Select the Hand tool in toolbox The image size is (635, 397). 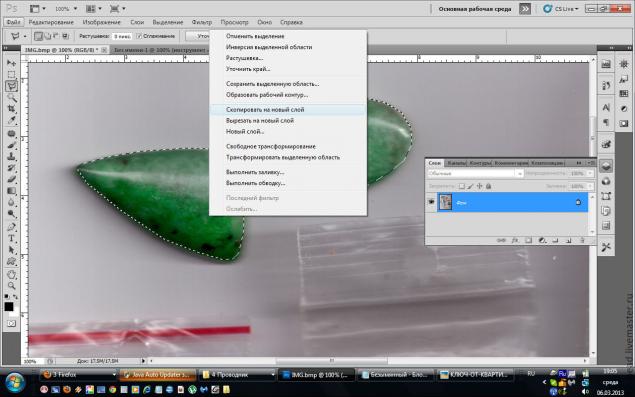pyautogui.click(x=11, y=274)
